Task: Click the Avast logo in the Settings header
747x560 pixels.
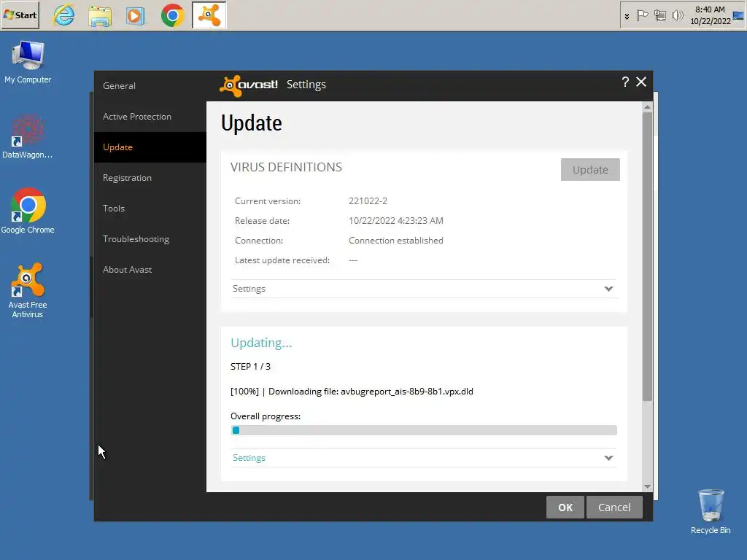Action: point(248,85)
